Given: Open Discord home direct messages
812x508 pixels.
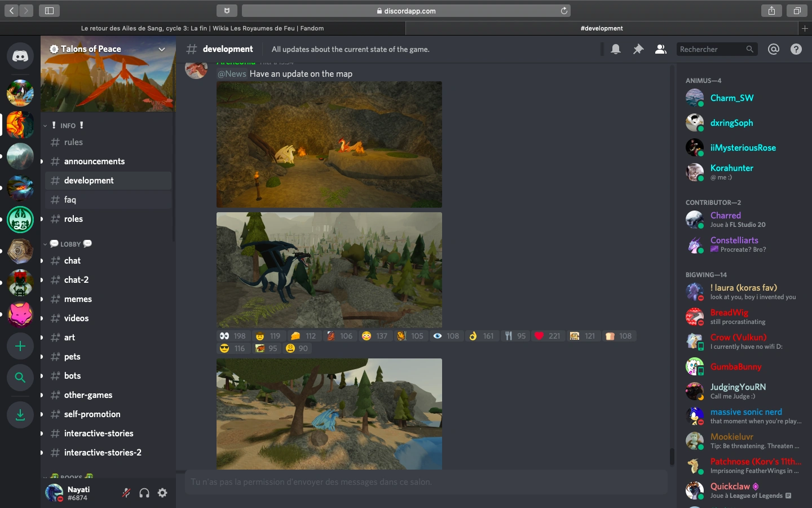Looking at the screenshot, I should [20, 56].
